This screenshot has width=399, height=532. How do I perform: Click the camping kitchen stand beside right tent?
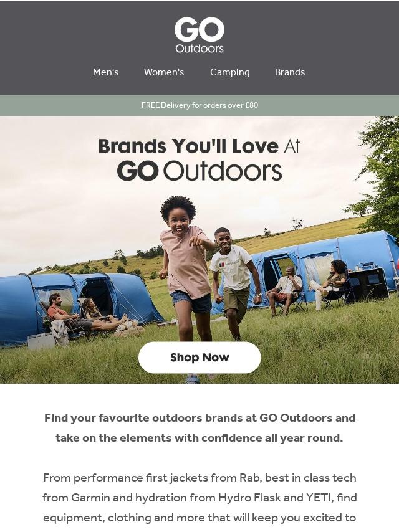[368, 281]
